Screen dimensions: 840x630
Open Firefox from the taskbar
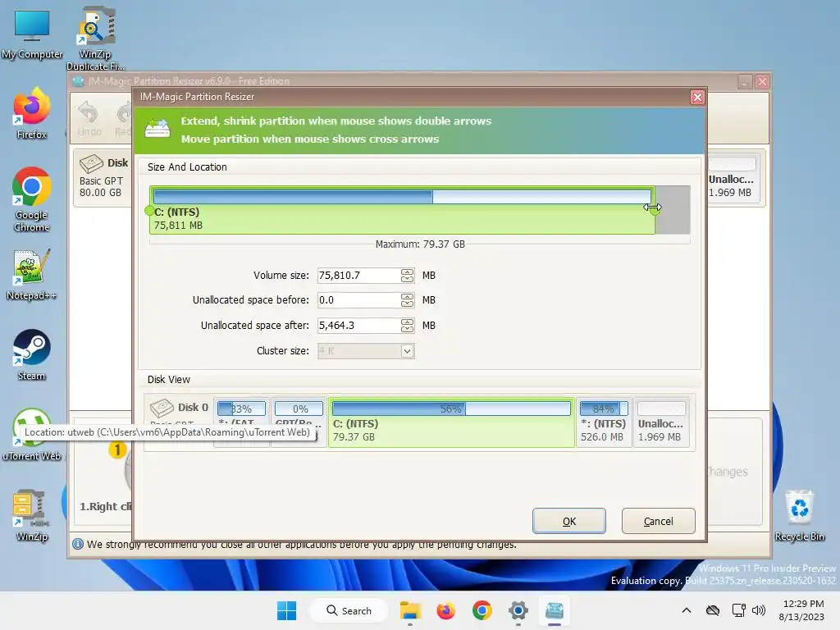click(x=445, y=610)
